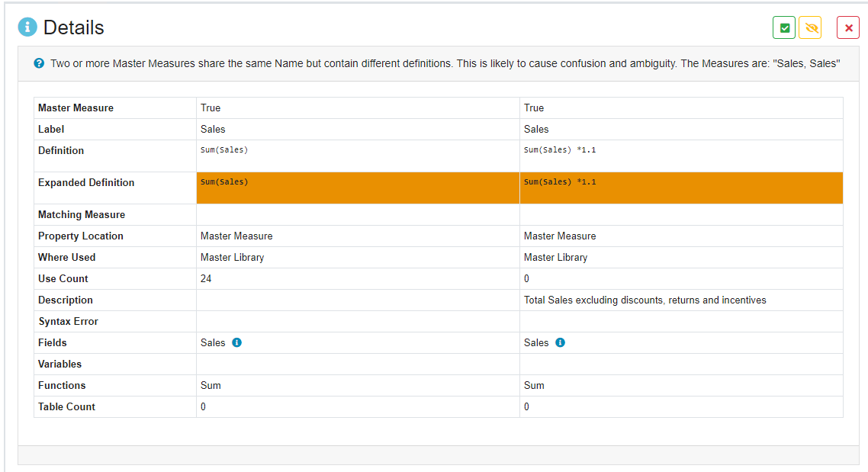Toggle the yellow crossed-out eye button

tap(810, 28)
